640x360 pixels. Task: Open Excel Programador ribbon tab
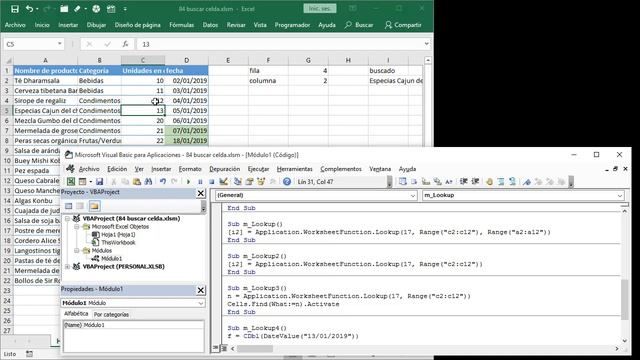292,25
